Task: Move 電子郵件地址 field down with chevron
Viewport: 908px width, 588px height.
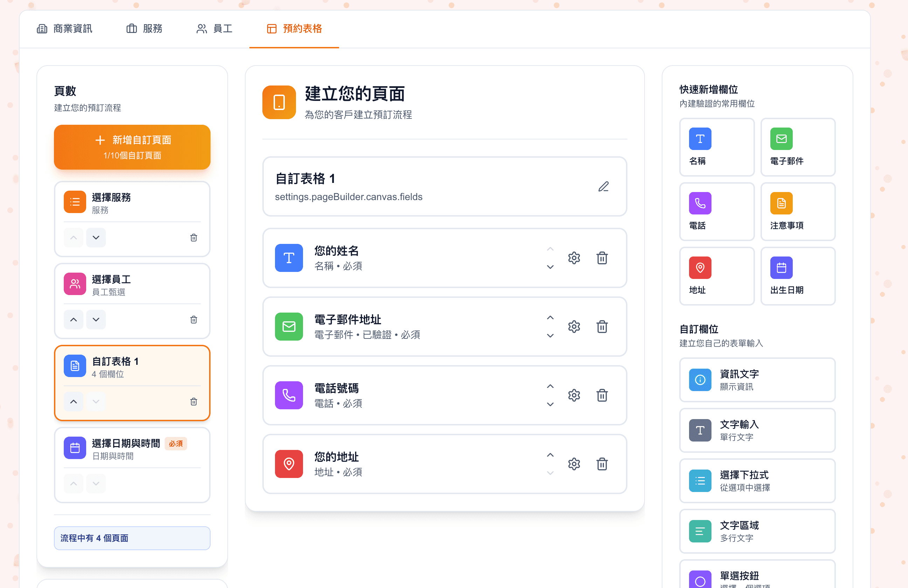Action: (550, 335)
